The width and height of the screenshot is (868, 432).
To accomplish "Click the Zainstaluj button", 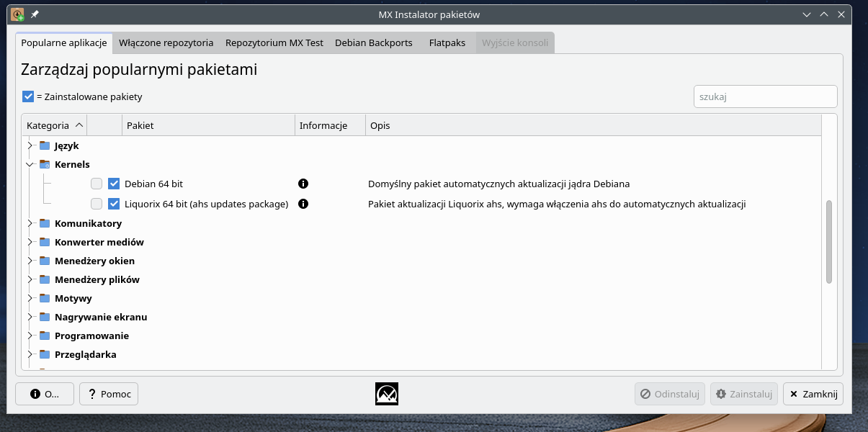I will [x=744, y=394].
